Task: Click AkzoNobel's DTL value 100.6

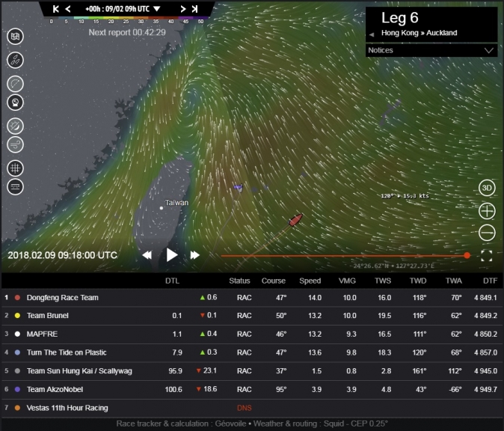Action: (173, 390)
